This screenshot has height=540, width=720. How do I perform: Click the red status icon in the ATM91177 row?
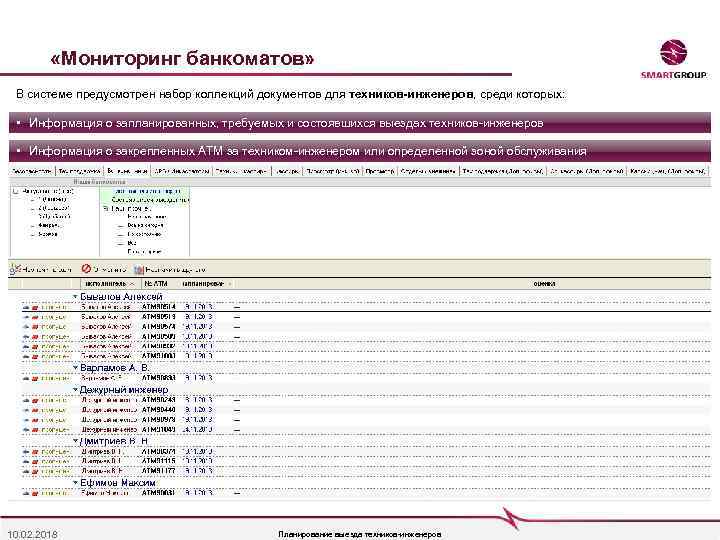pos(35,472)
